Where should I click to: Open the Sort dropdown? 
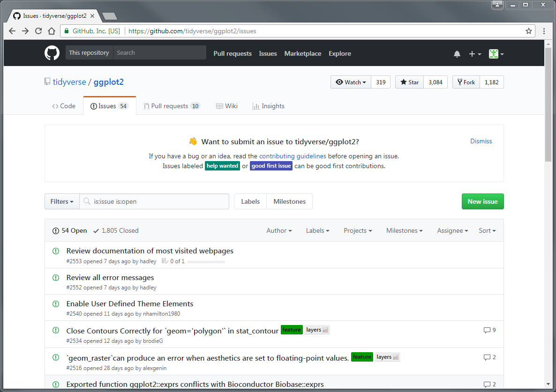487,230
